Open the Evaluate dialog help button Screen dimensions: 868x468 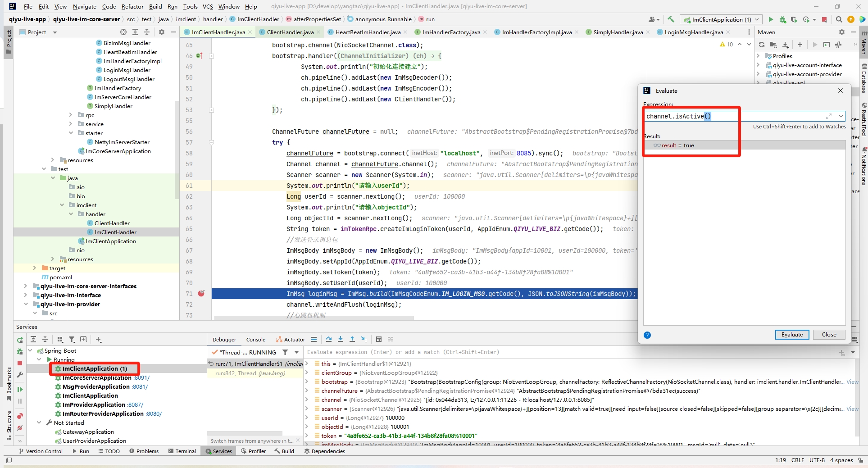(x=647, y=335)
